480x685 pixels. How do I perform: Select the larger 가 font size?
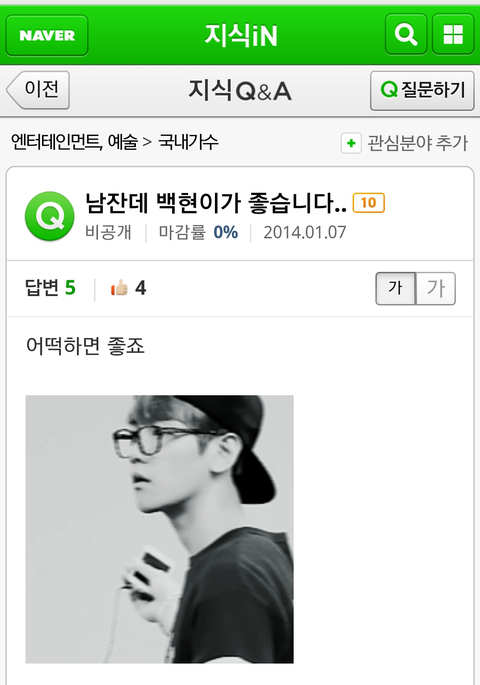click(x=435, y=288)
